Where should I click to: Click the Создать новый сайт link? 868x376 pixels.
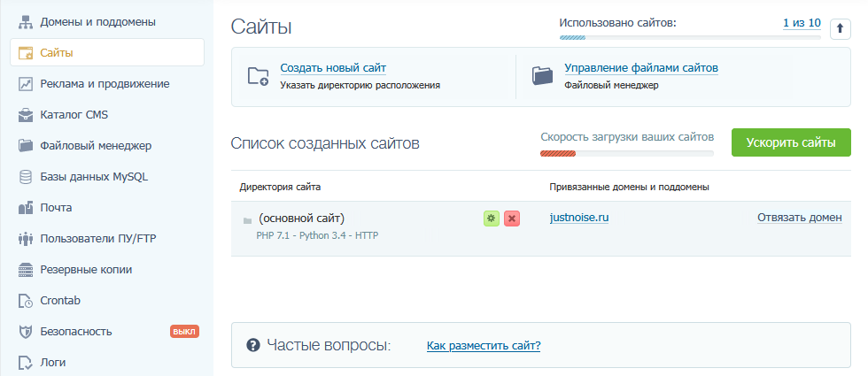(x=333, y=68)
